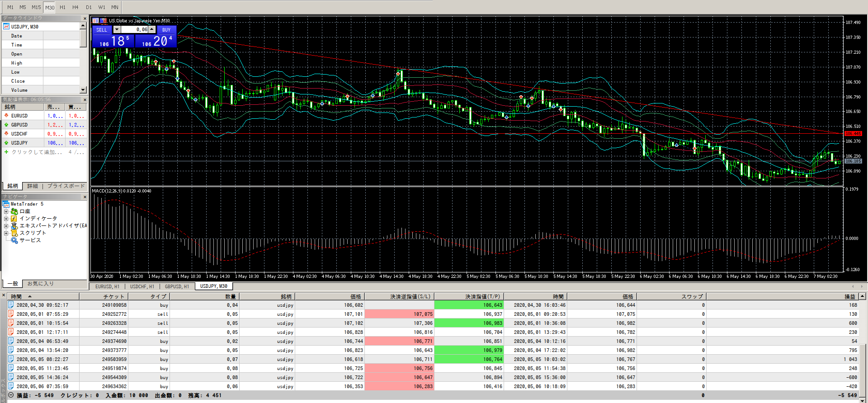Switch to お気に入り tab in Navigator
The width and height of the screenshot is (868, 403).
click(41, 284)
